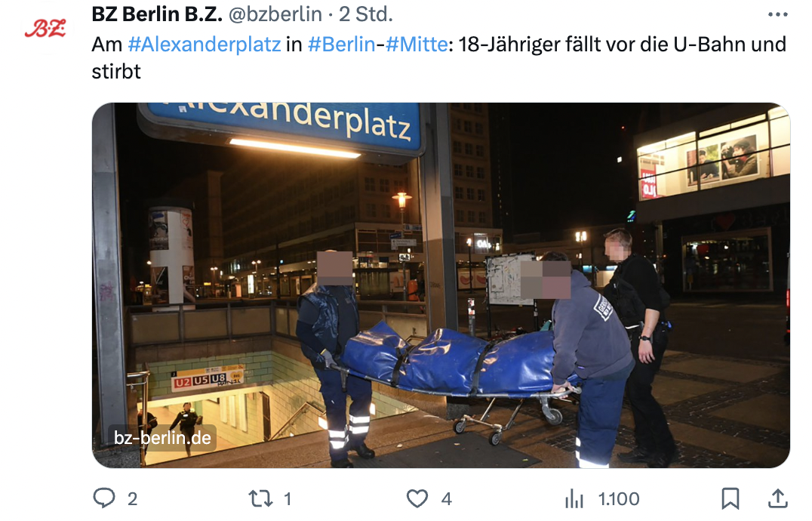Viewport: 812px width, 521px height.
Task: Like the tweet with the heart icon
Action: point(417,499)
